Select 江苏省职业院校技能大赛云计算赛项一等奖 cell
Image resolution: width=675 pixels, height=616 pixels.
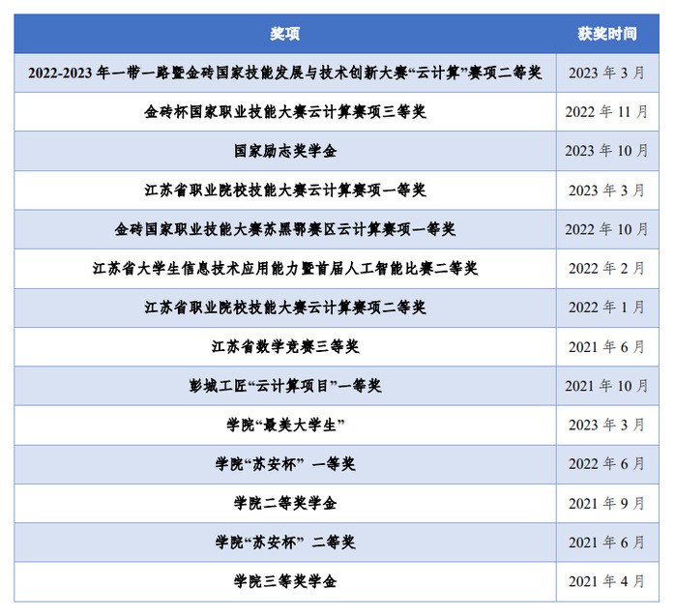[285, 191]
